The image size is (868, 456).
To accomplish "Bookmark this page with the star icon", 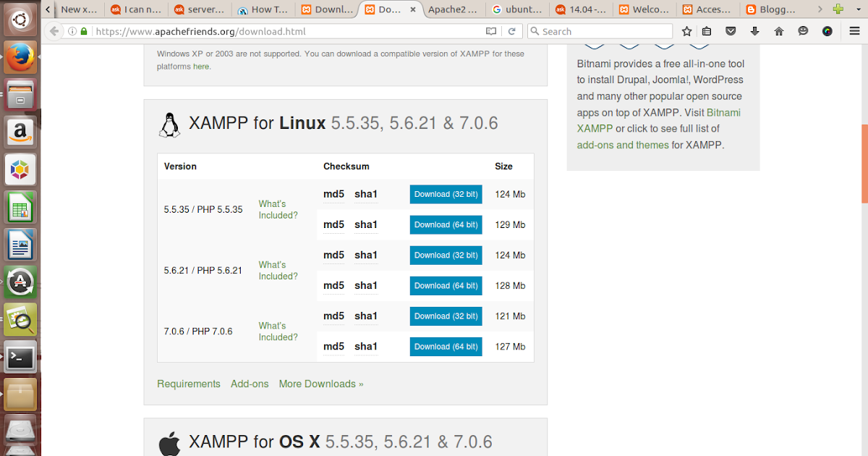I will [x=686, y=31].
